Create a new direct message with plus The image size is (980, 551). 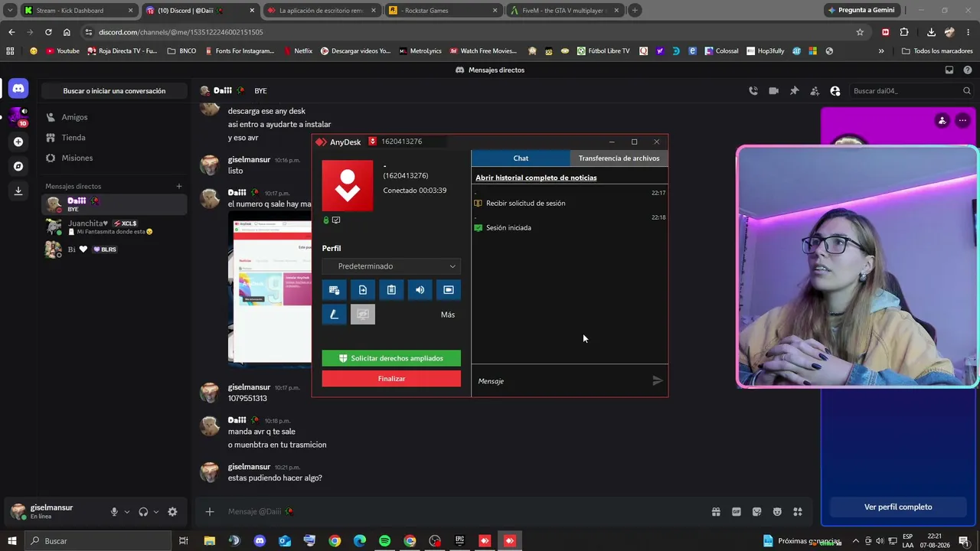[179, 186]
